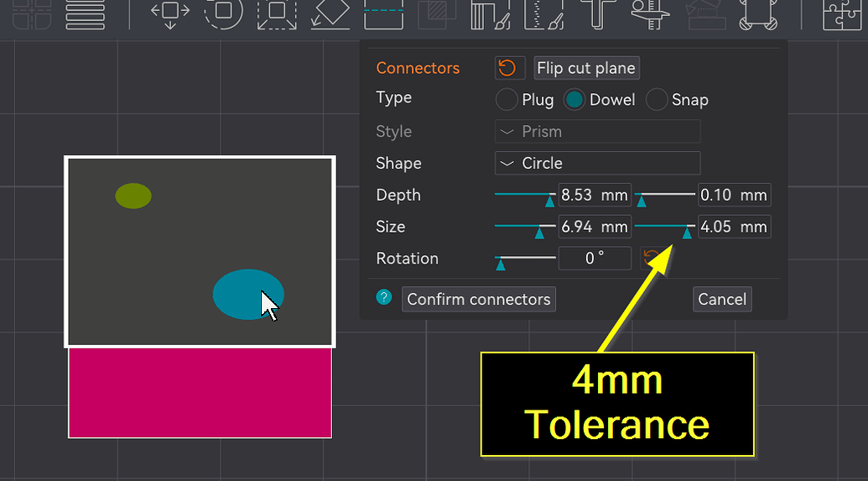Click the Type label
This screenshot has height=481, width=868.
pyautogui.click(x=393, y=98)
